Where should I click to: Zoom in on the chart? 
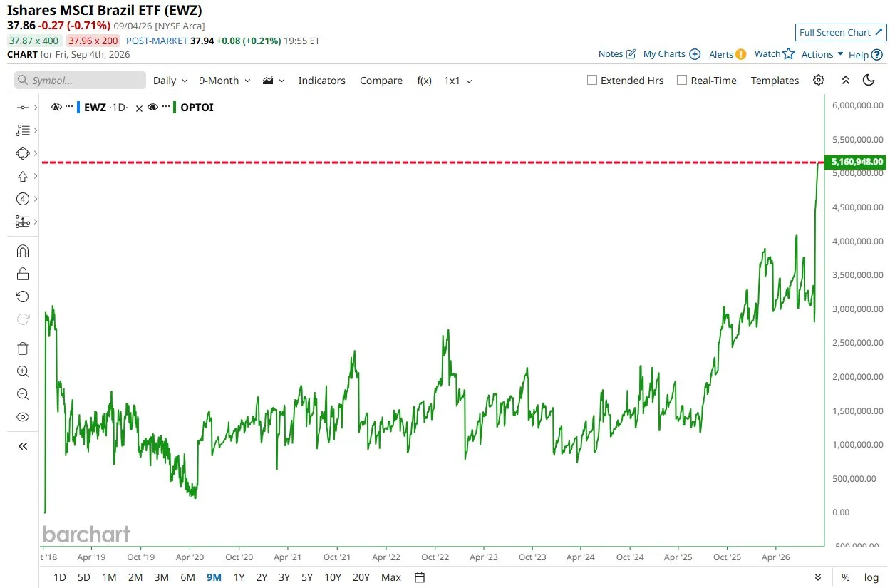point(22,371)
